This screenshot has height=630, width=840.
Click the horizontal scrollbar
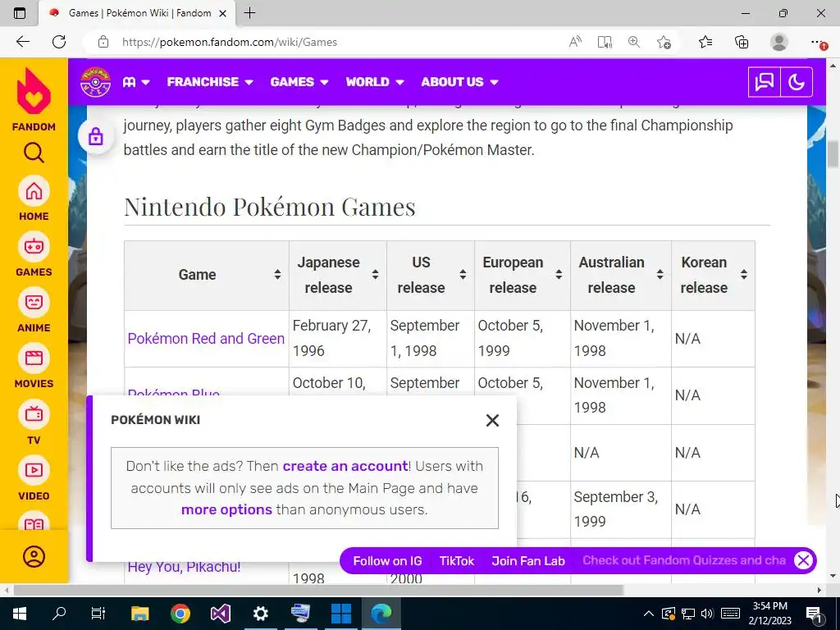(x=319, y=591)
